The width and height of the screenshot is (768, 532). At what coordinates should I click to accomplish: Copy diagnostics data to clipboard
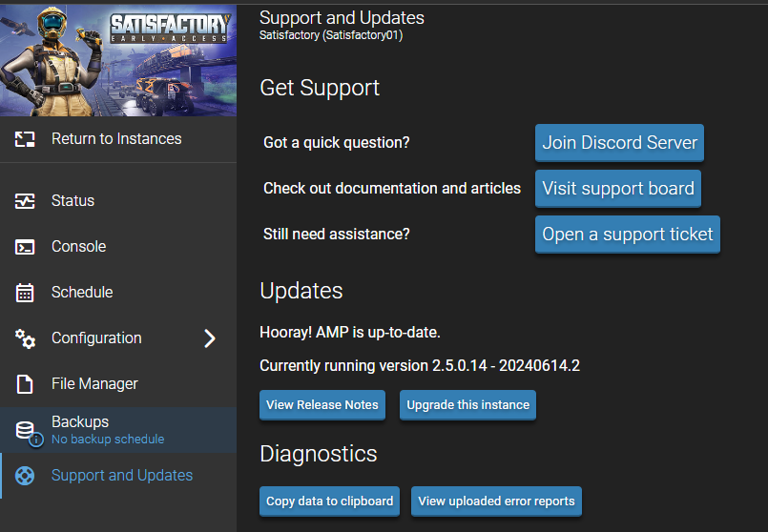pos(330,501)
